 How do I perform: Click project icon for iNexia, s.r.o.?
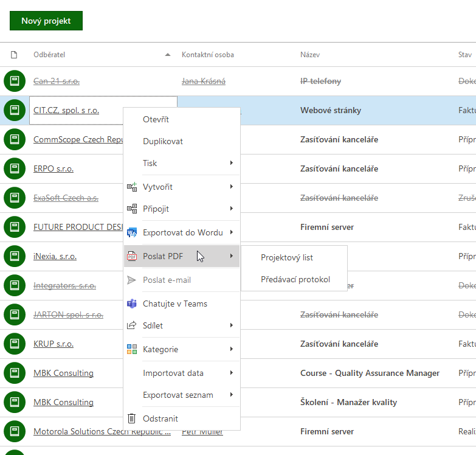coord(15,256)
